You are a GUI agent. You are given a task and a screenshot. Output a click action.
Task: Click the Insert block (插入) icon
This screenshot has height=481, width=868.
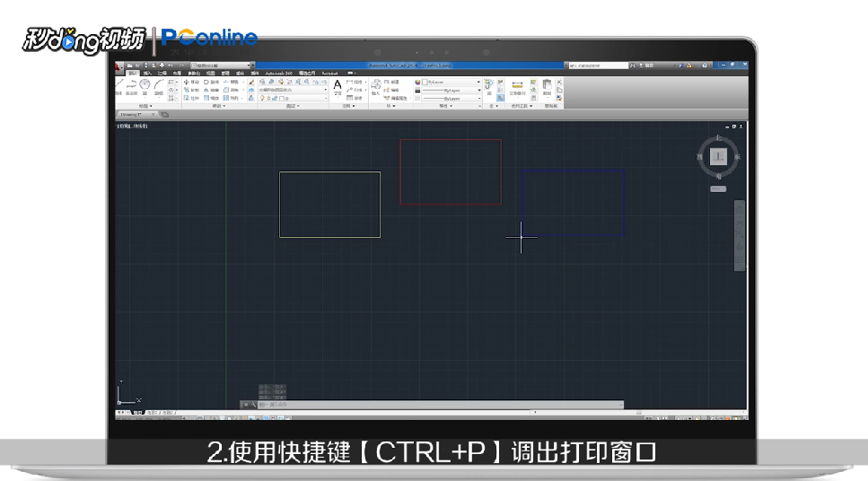[376, 87]
